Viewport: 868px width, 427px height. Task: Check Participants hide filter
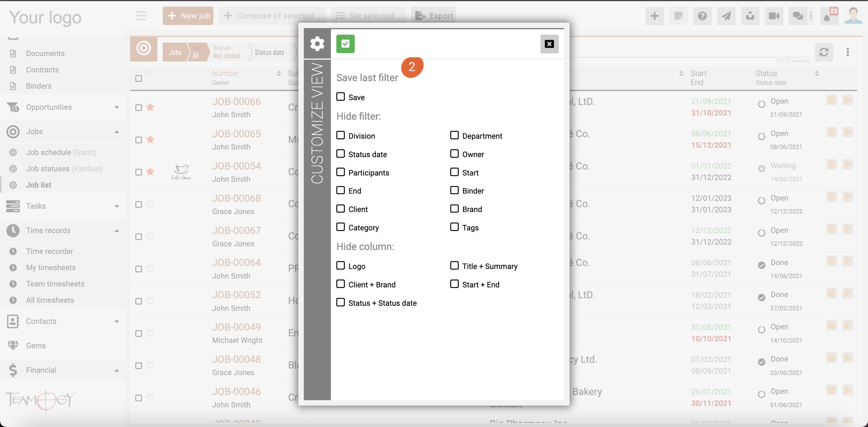(341, 172)
